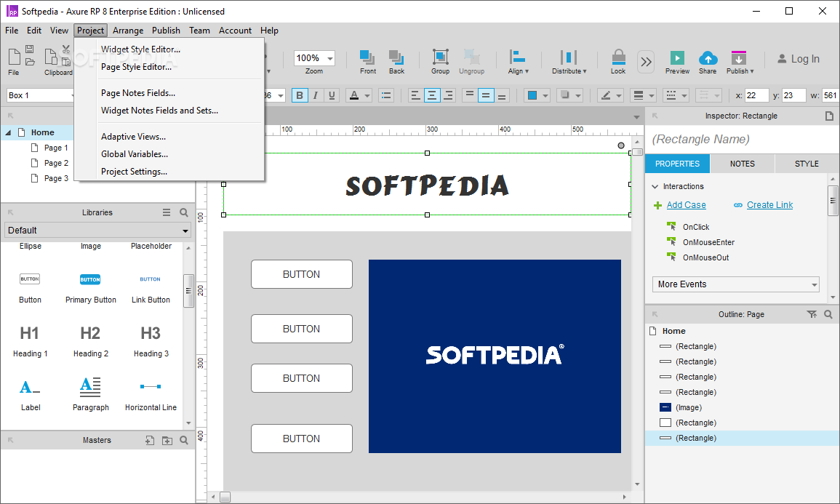840x504 pixels.
Task: Add a new master icon
Action: (150, 440)
